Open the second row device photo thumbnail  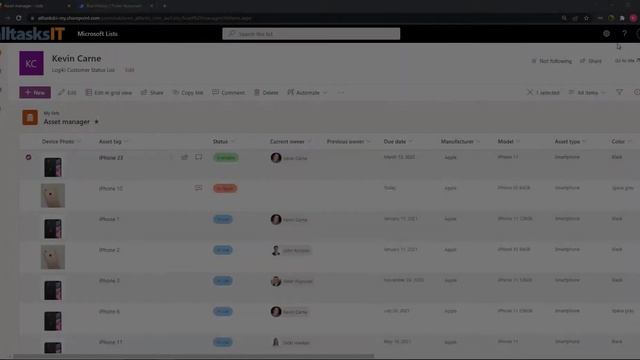pyautogui.click(x=53, y=196)
